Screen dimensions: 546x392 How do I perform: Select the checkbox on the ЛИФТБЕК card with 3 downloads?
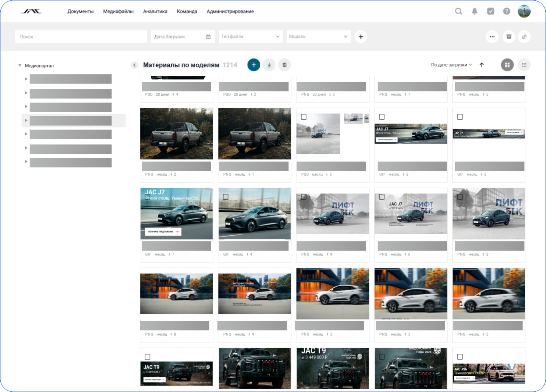460,197
